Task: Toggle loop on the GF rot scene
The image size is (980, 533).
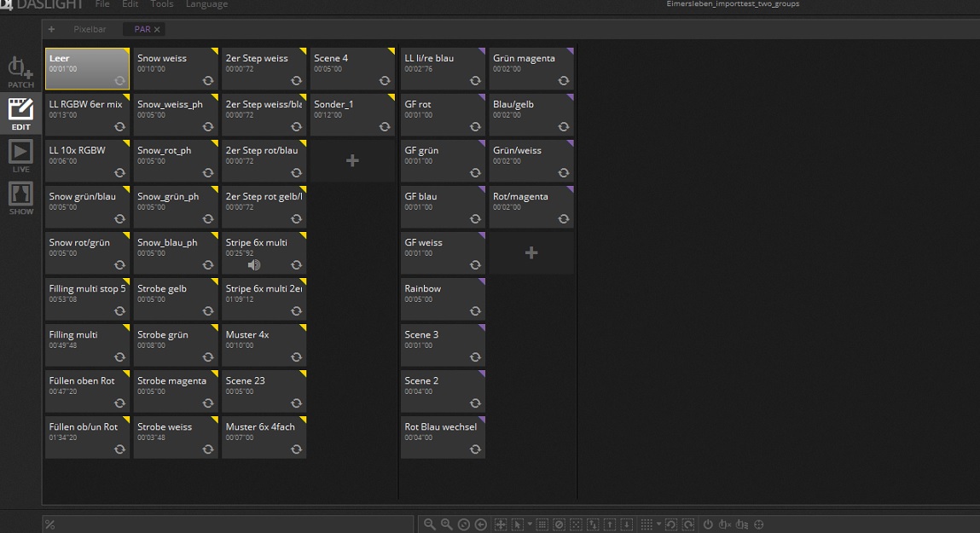Action: point(475,127)
